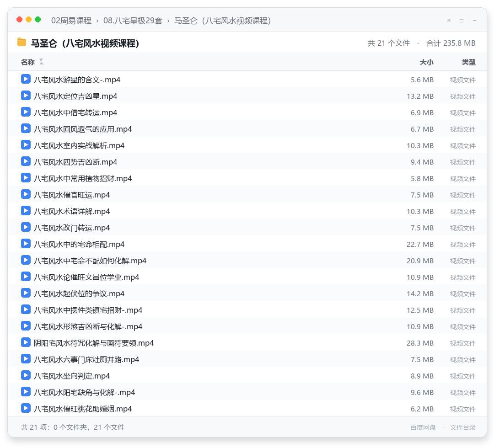Select file name 八宅风水室内实战解析.mp4
The image size is (494, 448).
pyautogui.click(x=79, y=145)
